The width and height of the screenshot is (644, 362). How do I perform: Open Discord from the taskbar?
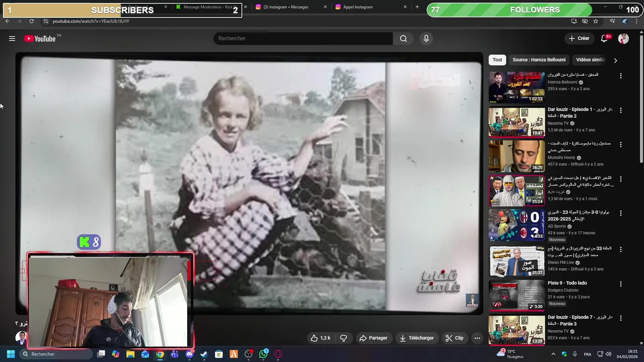click(x=189, y=354)
